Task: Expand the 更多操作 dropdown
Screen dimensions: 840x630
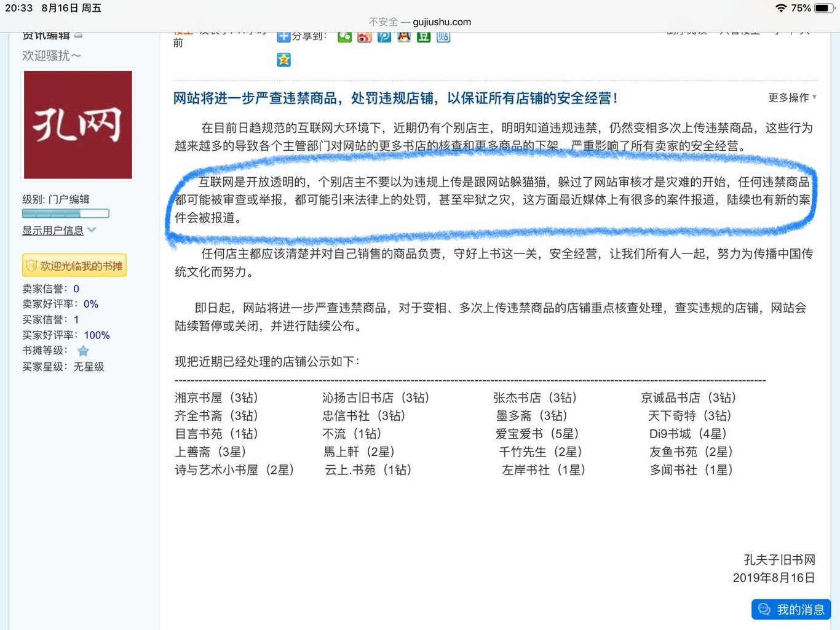Action: coord(792,97)
